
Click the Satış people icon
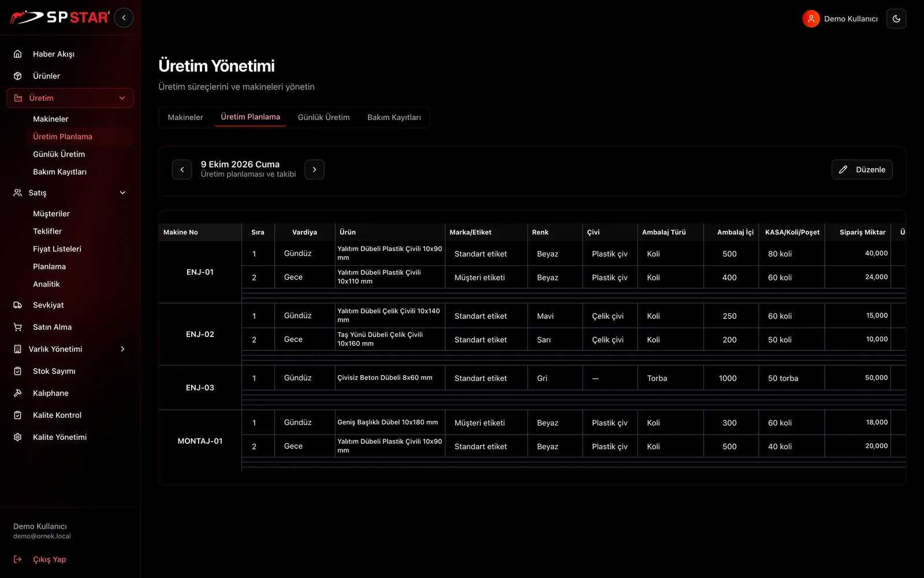[x=18, y=192]
